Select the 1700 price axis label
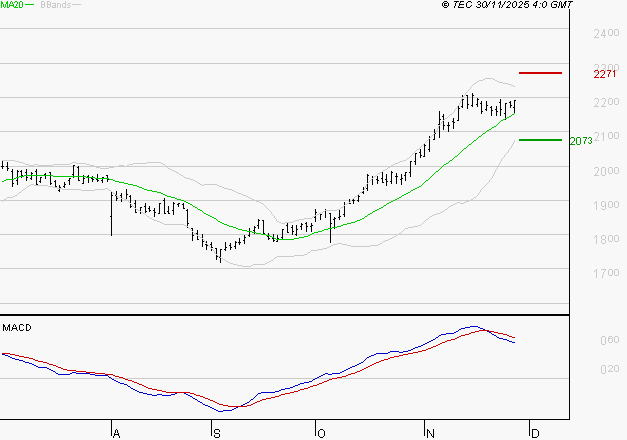Screen dimensions: 627x440 point(606,273)
